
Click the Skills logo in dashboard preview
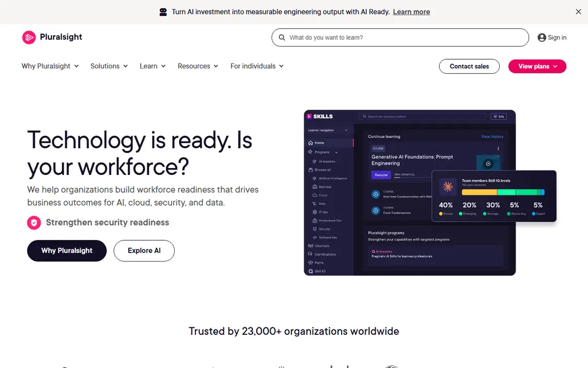pyautogui.click(x=320, y=116)
